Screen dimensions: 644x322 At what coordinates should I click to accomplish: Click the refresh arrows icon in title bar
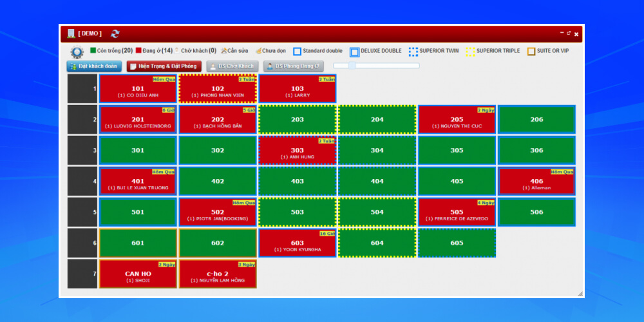[x=115, y=33]
